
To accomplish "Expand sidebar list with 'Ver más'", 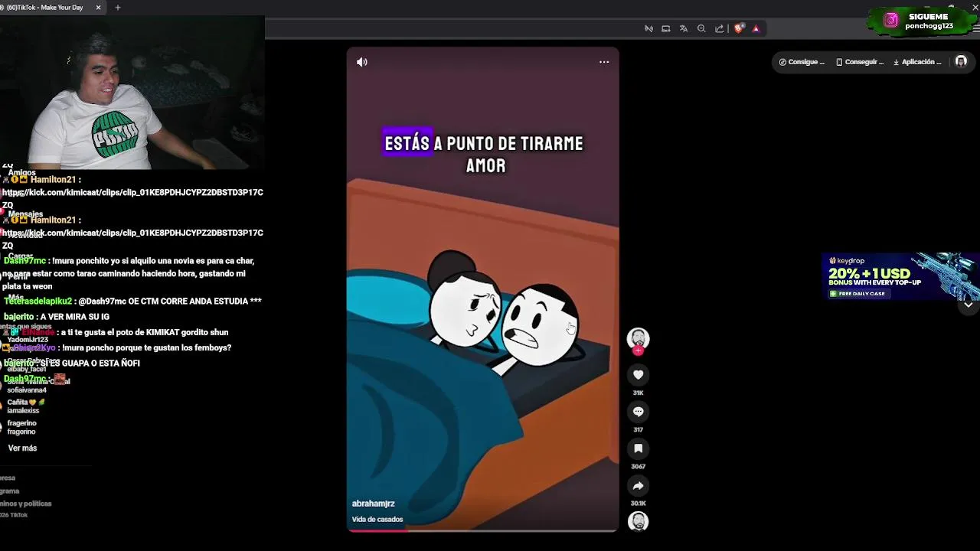I will 22,448.
